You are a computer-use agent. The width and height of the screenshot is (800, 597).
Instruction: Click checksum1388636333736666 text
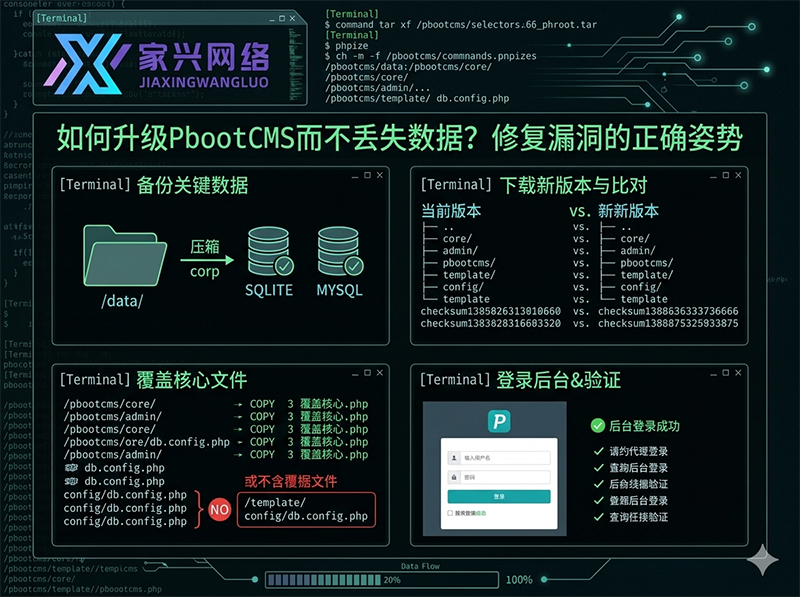tap(668, 311)
